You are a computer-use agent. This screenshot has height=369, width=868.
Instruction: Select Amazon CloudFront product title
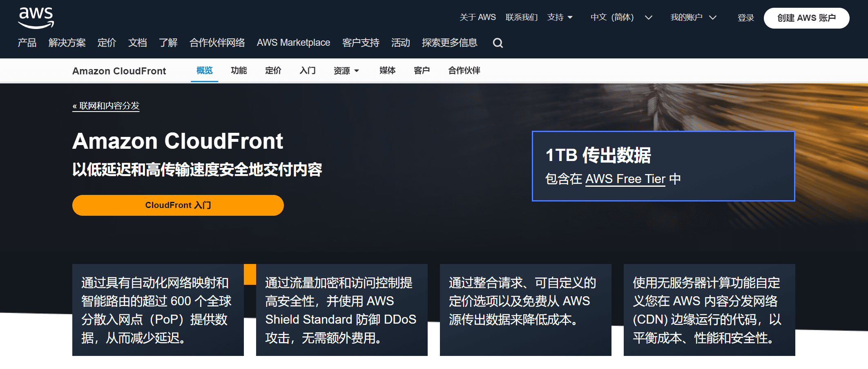[x=119, y=70]
